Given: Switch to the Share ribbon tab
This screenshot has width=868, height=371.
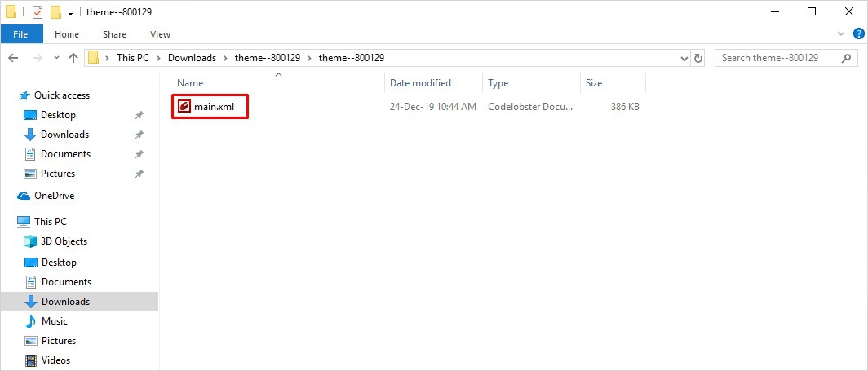Looking at the screenshot, I should point(114,34).
